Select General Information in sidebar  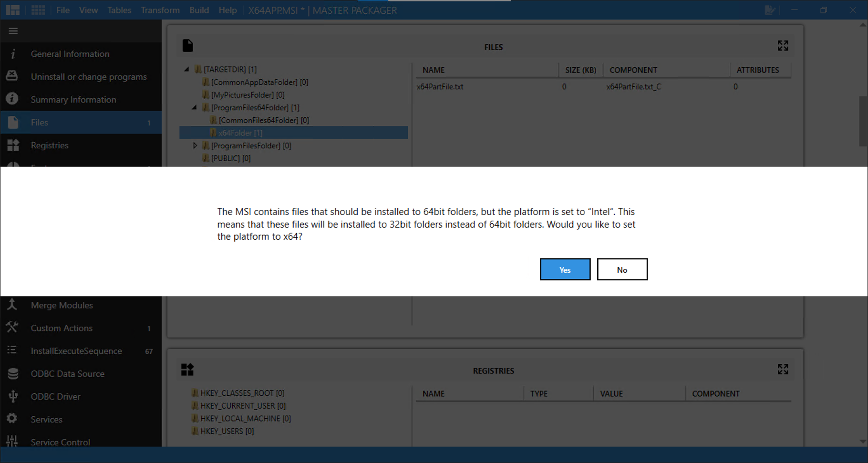[70, 54]
